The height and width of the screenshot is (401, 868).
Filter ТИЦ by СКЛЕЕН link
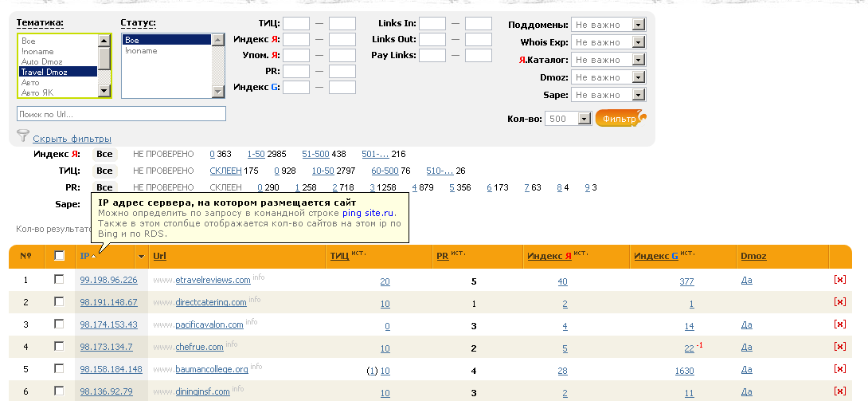pos(225,171)
